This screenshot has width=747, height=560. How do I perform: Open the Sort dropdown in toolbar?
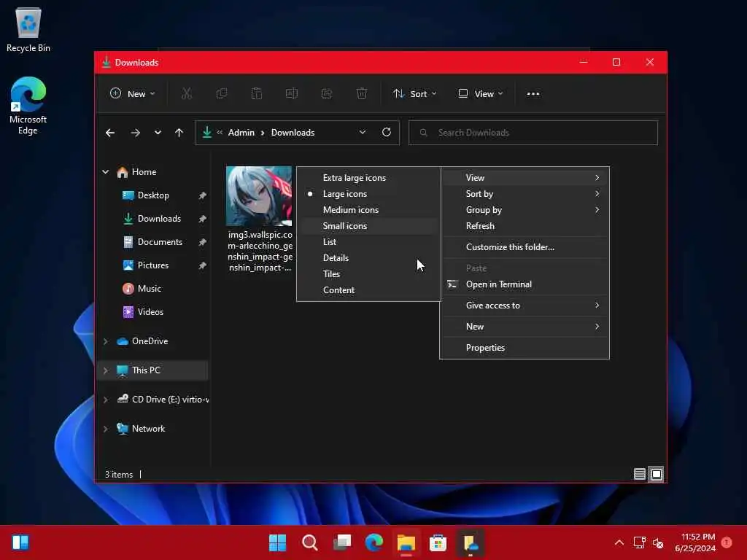tap(414, 94)
